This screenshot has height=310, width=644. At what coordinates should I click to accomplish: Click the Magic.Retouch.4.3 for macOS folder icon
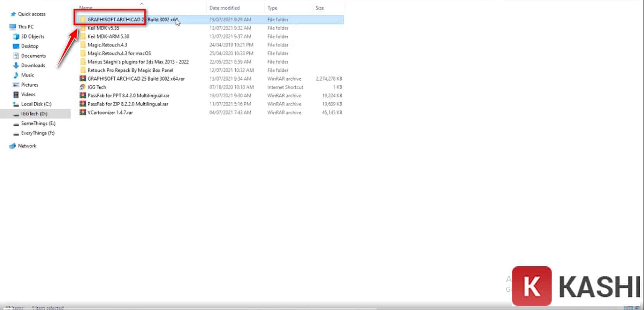83,53
